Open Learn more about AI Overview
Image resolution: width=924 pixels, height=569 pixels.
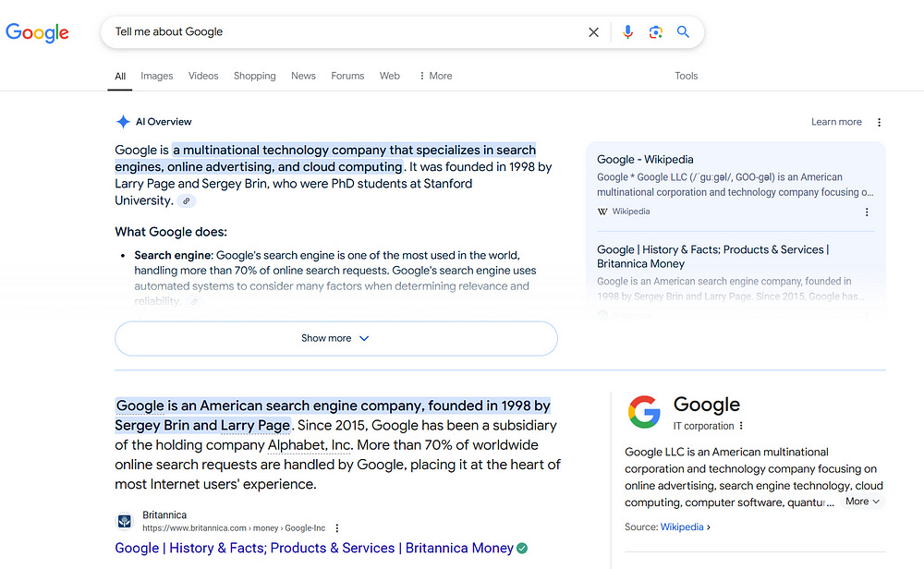836,122
